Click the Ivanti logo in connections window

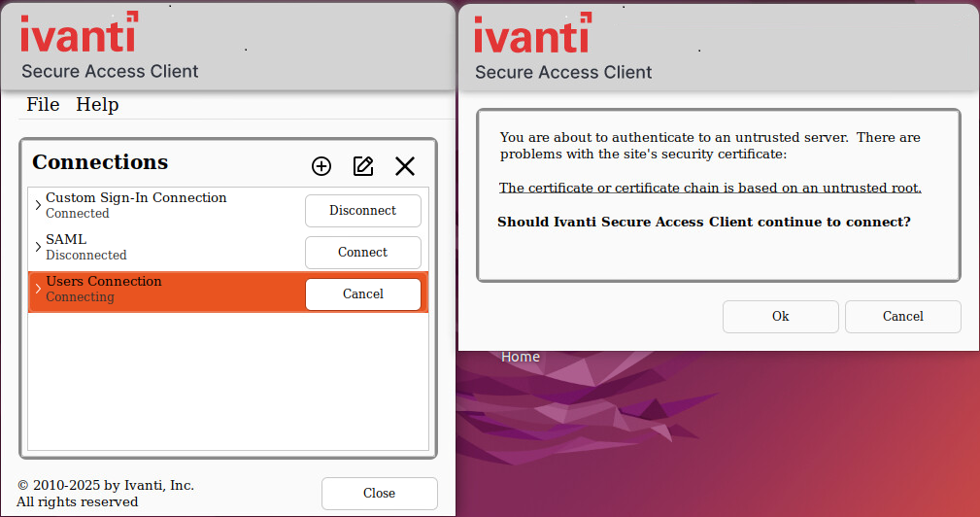[80, 31]
